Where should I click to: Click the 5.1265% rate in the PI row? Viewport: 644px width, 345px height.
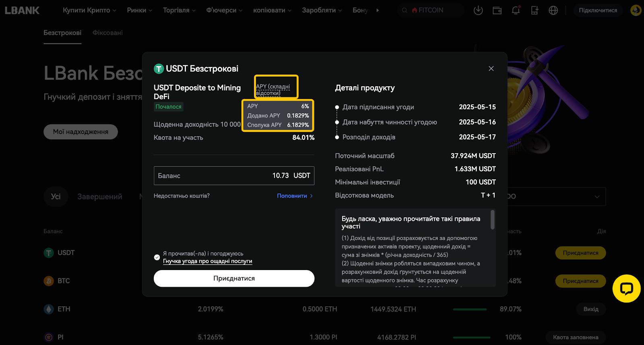coord(211,337)
